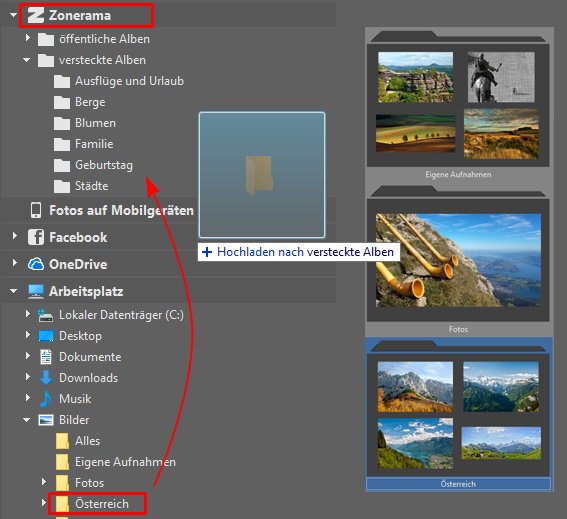
Task: Collapse the versteckte Alben folder
Action: tap(27, 60)
